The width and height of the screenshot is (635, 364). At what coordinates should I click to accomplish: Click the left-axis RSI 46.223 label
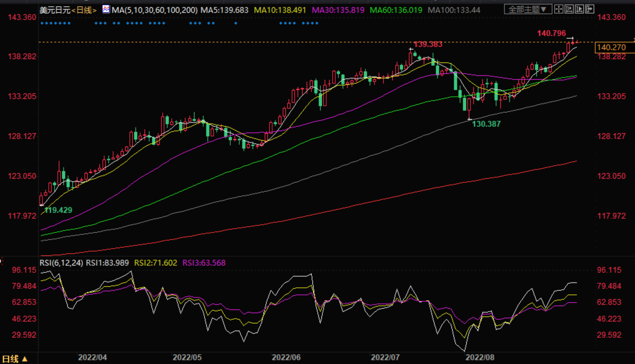[x=24, y=319]
